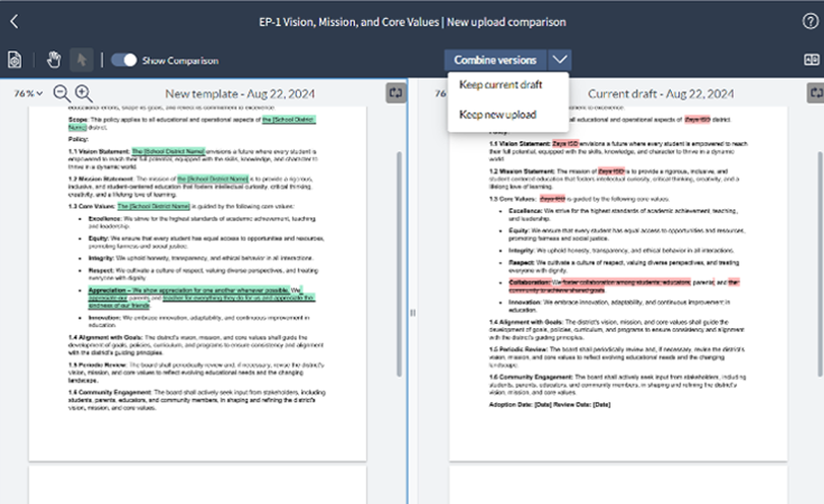Viewport: 824px width, 504px height.
Task: Click the back arrow icon
Action: pos(14,22)
